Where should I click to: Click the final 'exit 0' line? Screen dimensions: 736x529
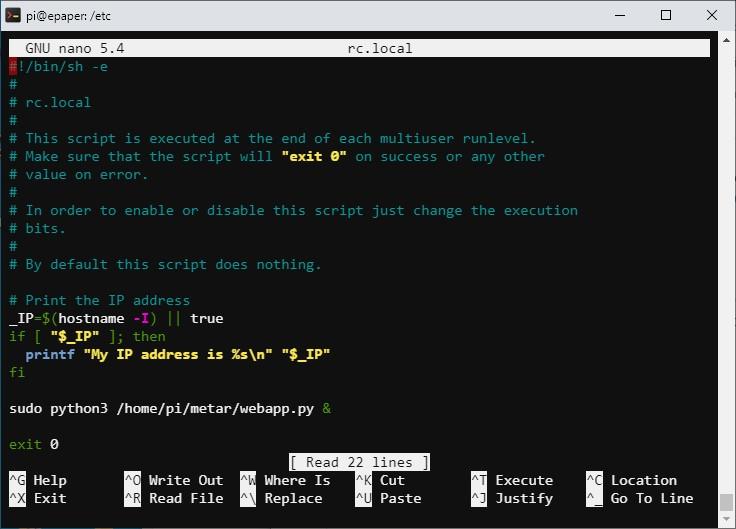click(34, 444)
